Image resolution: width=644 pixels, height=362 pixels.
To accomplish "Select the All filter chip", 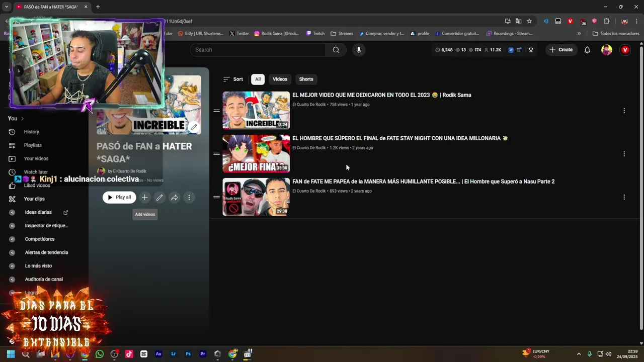I will [x=258, y=79].
